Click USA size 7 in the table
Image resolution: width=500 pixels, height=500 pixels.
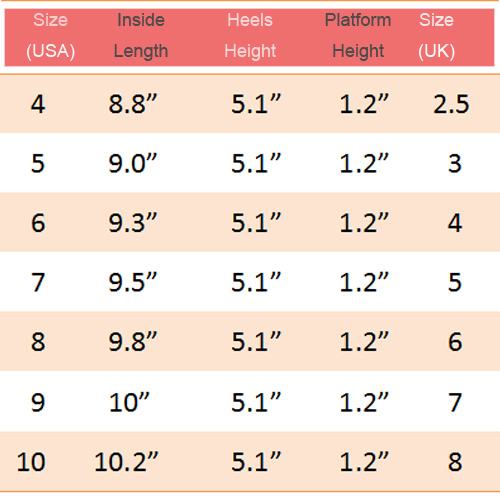click(x=38, y=282)
